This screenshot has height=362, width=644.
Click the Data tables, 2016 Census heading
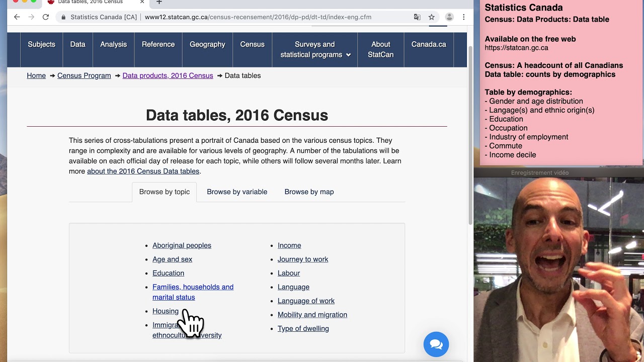point(237,115)
